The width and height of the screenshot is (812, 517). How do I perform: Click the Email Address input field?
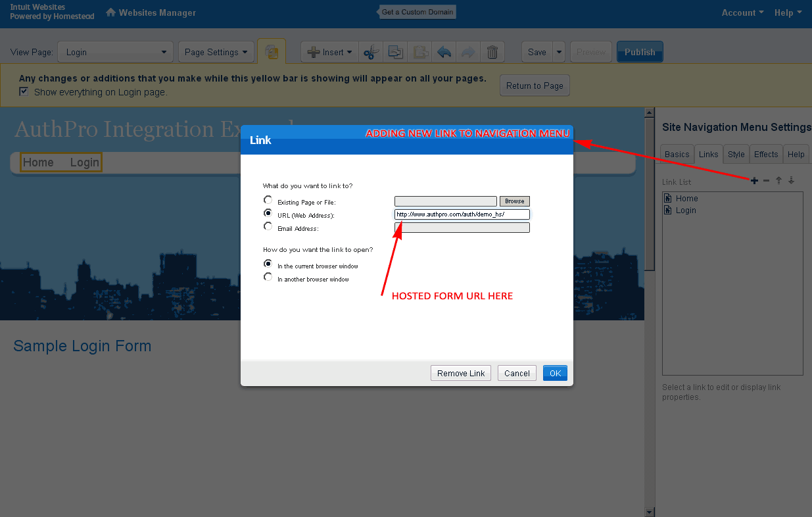coord(462,228)
